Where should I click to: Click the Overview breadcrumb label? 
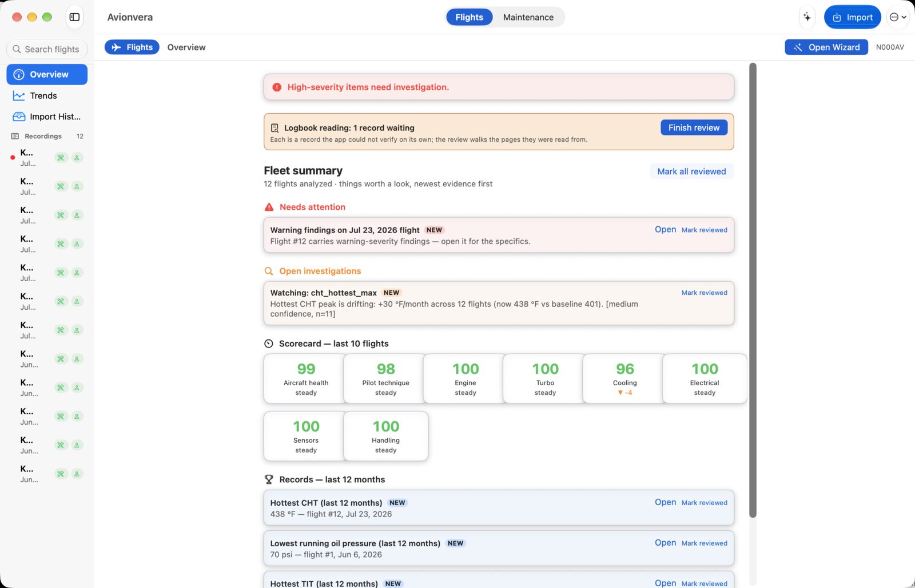click(x=186, y=47)
